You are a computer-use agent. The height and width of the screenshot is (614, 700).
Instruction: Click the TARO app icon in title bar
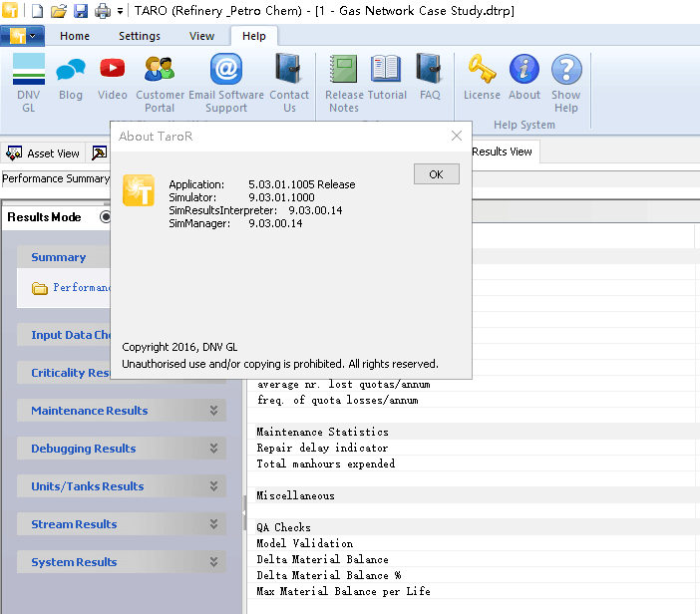10,10
